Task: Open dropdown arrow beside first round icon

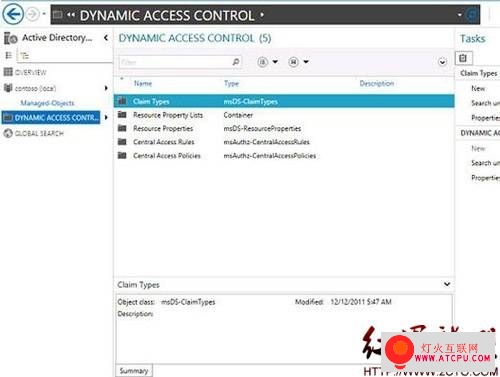Action: [x=275, y=62]
